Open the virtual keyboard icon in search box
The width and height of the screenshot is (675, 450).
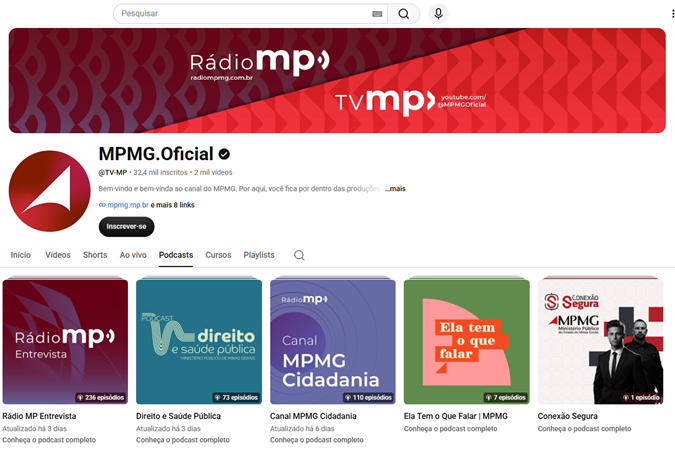pos(377,14)
